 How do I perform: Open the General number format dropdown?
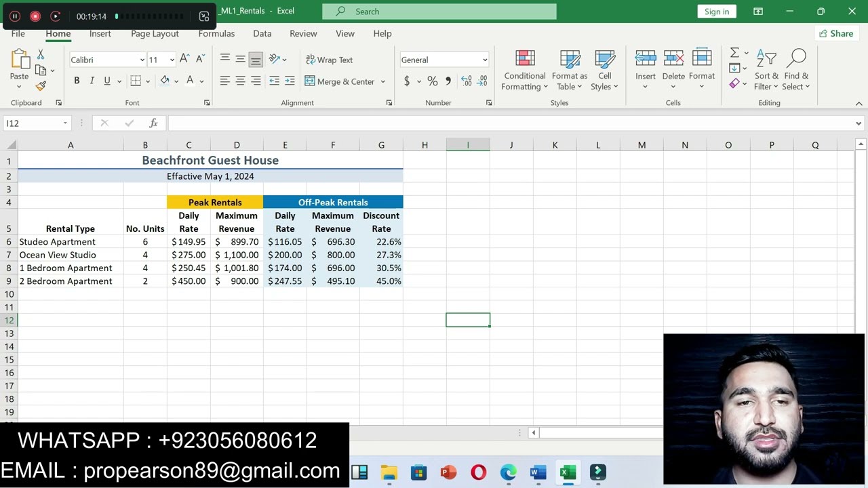[x=485, y=60]
